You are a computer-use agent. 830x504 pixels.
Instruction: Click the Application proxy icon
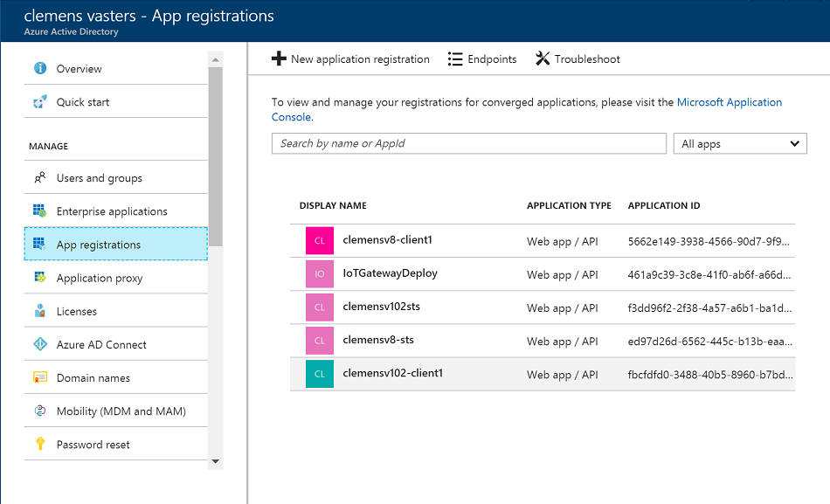(39, 278)
